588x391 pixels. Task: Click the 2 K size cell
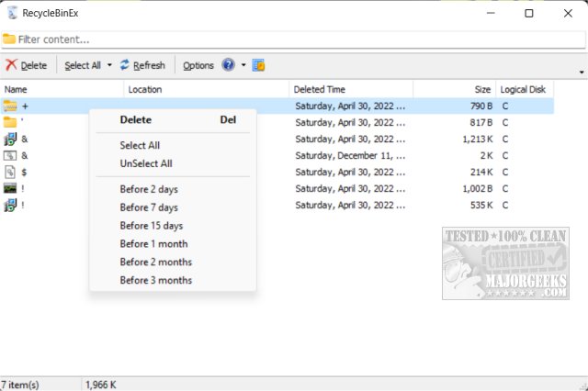click(486, 156)
